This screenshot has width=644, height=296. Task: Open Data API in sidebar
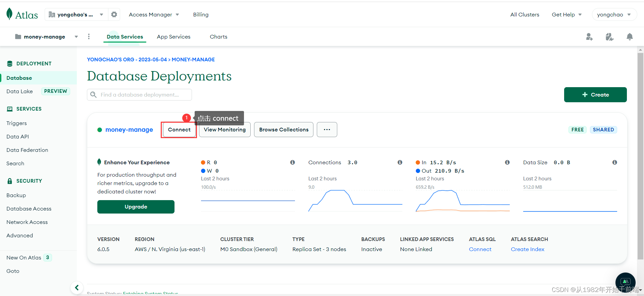click(17, 136)
